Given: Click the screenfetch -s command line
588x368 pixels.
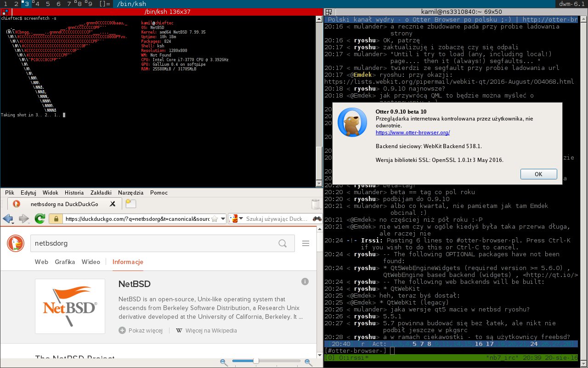Looking at the screenshot, I should [x=29, y=18].
